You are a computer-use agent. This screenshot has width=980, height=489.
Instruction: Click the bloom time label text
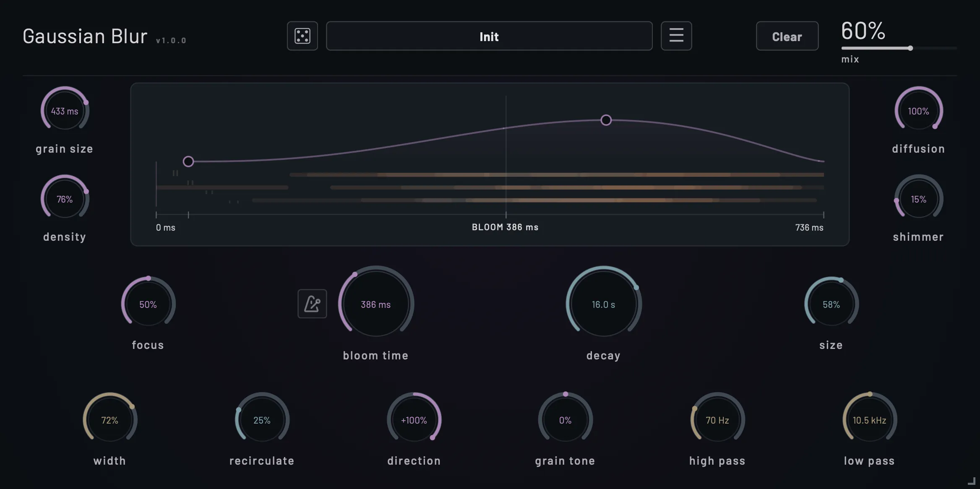point(376,356)
